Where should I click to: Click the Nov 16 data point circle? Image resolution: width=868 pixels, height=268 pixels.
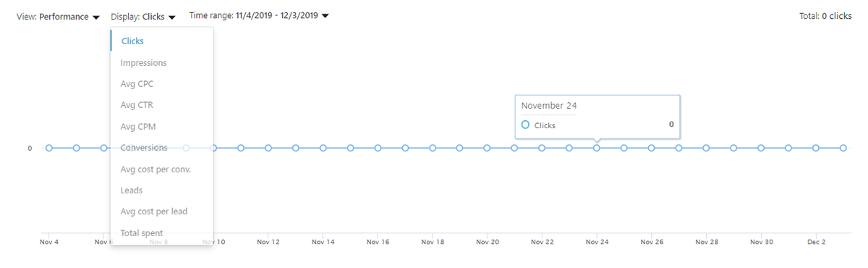(x=378, y=148)
